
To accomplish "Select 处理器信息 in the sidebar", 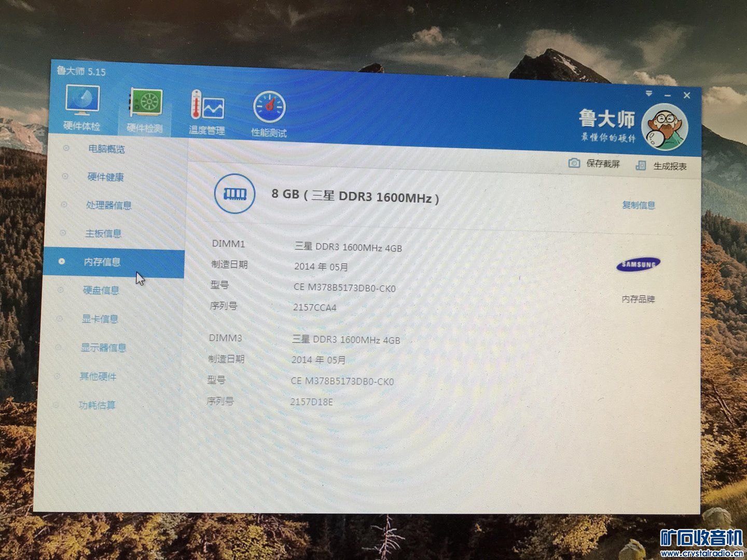I will pos(108,205).
